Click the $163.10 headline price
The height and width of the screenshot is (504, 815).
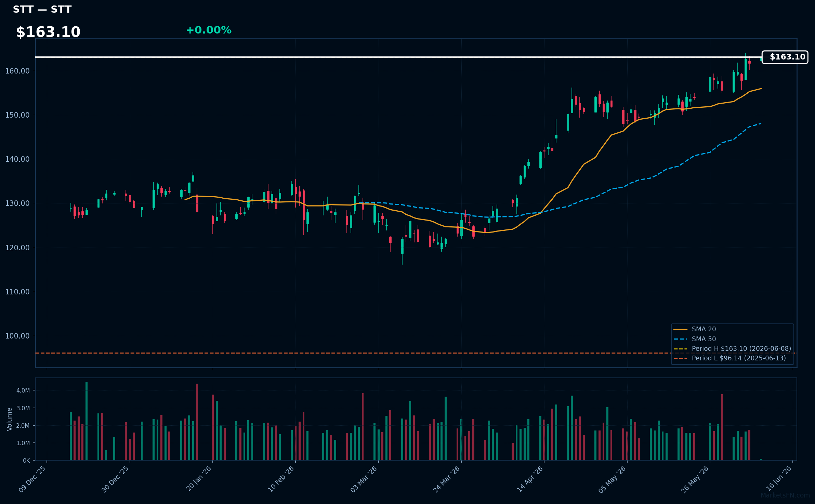48,32
